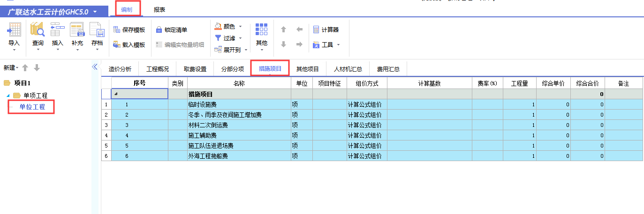Select the 施工辅助费 cell
Image resolution: width=644 pixels, height=214 pixels.
[x=239, y=135]
